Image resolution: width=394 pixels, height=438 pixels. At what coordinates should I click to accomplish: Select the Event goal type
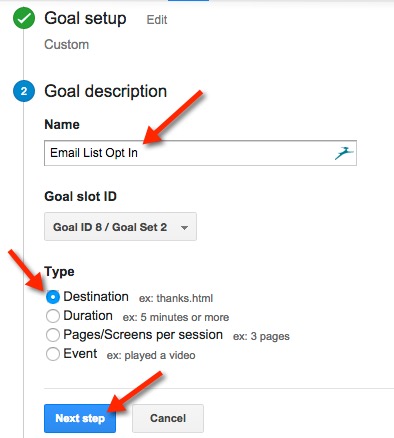pyautogui.click(x=53, y=354)
